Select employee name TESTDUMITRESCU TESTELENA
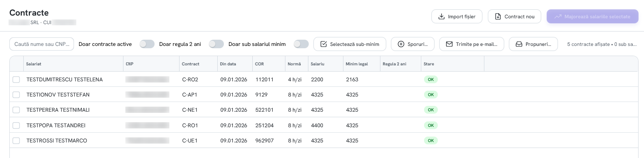 pos(65,79)
